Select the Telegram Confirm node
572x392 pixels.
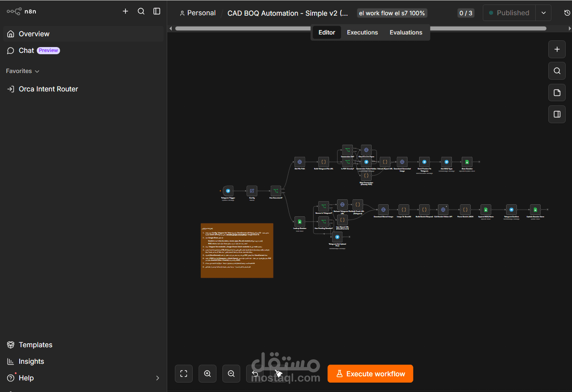click(x=511, y=210)
